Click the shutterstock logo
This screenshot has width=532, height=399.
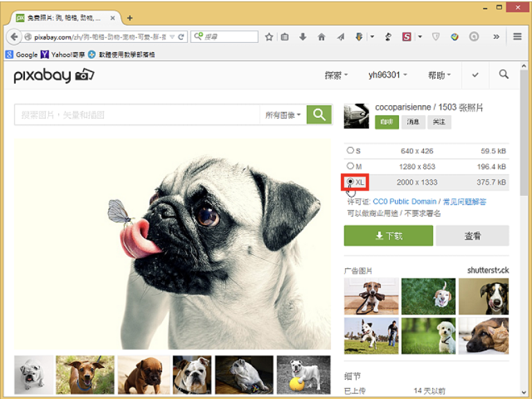pos(488,270)
